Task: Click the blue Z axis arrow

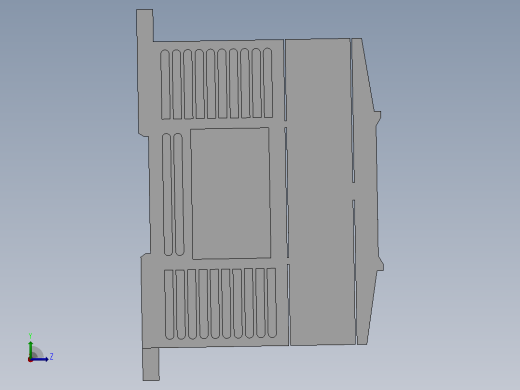Action: point(40,359)
